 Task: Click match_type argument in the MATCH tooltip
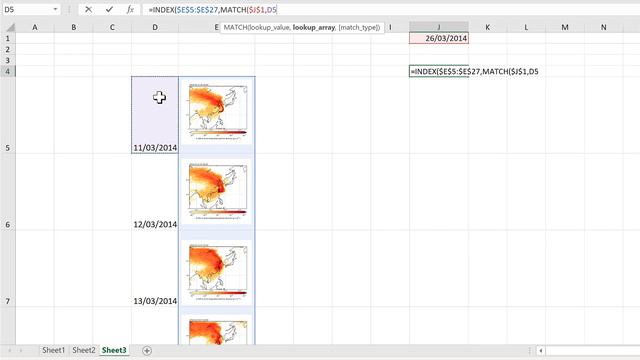click(359, 27)
